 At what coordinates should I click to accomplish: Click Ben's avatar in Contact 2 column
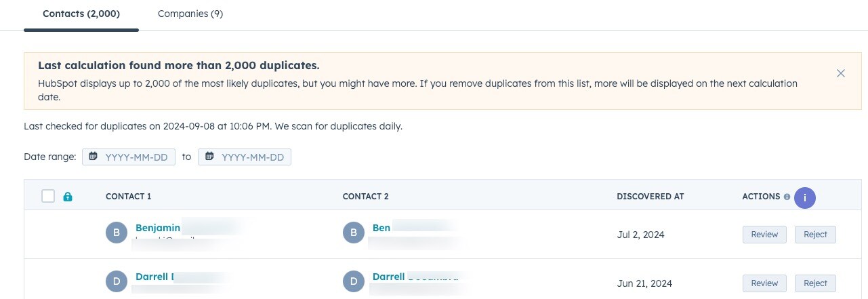click(354, 234)
